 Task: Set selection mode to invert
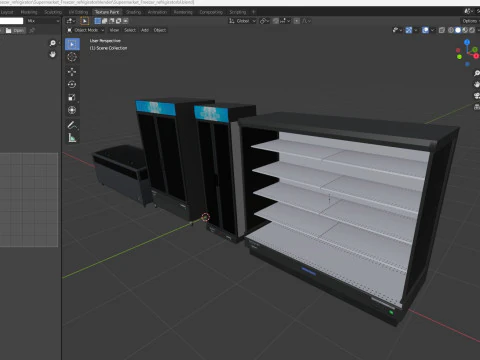(119, 21)
